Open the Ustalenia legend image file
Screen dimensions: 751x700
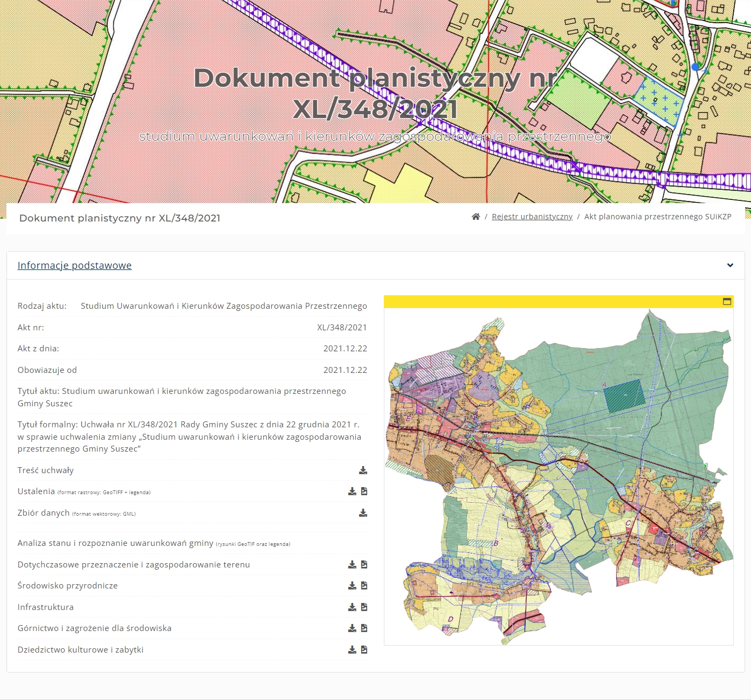coord(364,491)
